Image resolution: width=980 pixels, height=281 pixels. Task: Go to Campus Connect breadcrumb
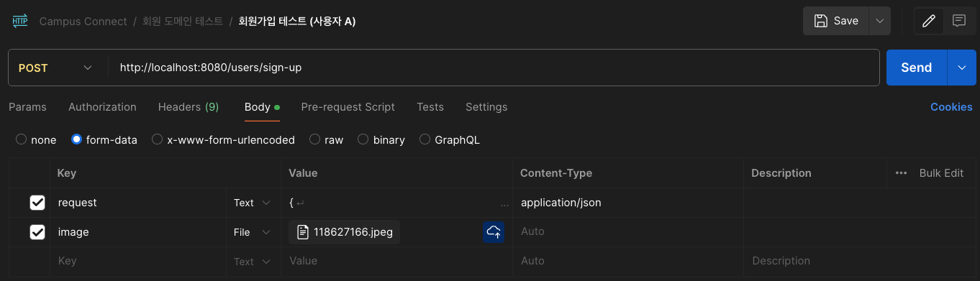click(x=83, y=22)
